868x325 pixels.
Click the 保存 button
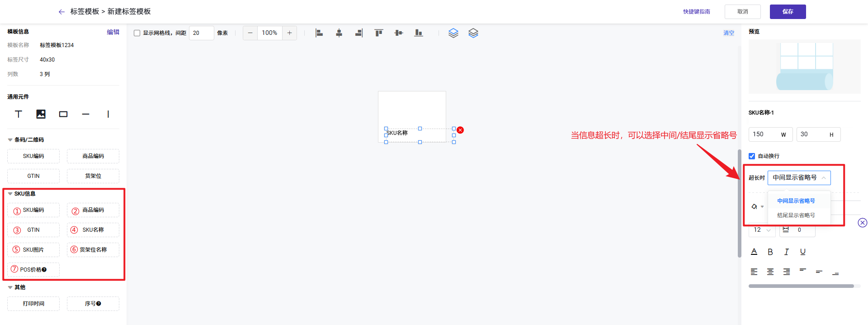788,12
